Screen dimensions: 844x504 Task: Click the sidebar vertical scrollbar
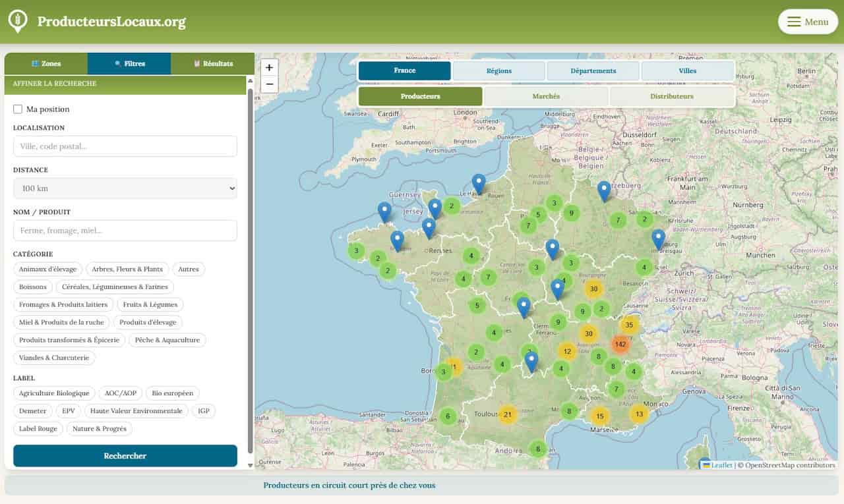(250, 270)
